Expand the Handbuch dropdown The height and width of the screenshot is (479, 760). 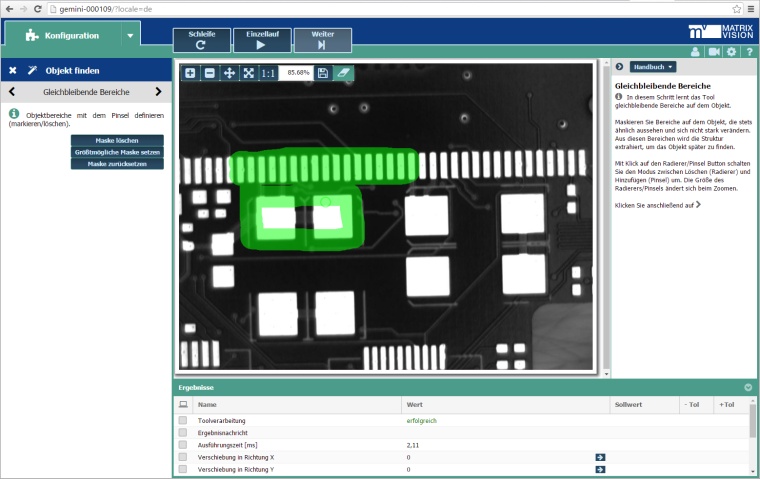pos(651,67)
